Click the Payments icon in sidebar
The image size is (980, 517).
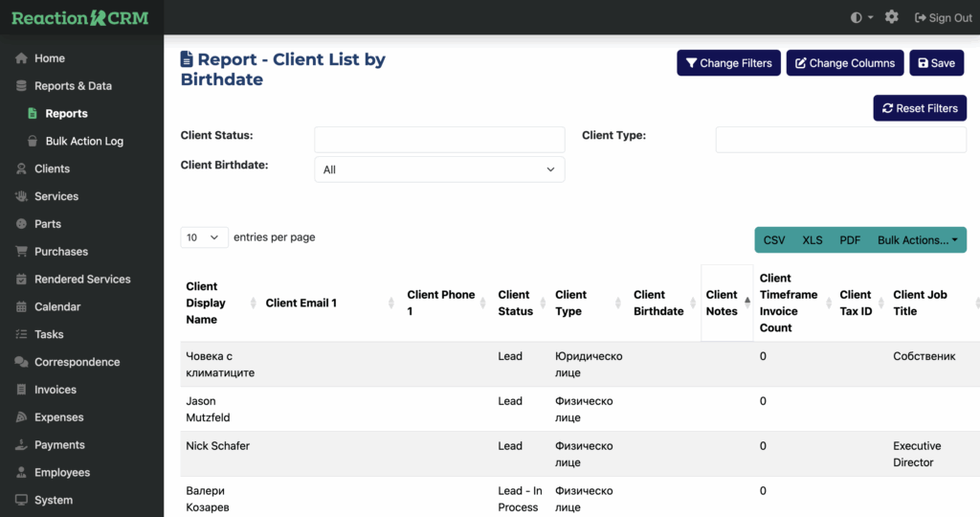click(22, 445)
